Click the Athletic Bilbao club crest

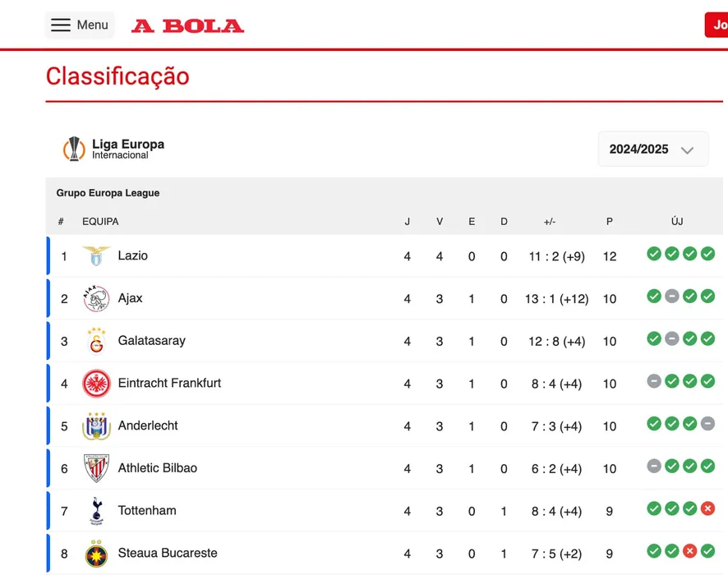(x=96, y=468)
